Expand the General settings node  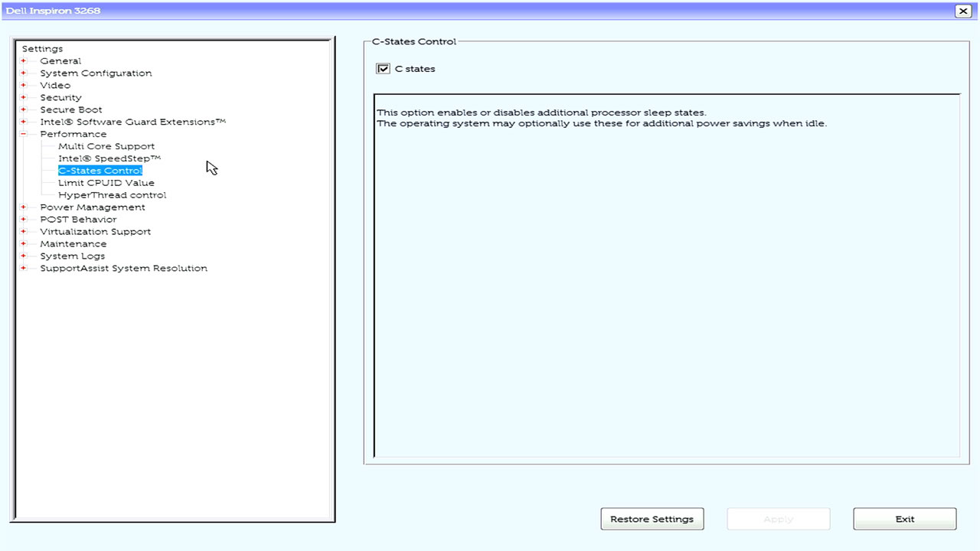24,61
